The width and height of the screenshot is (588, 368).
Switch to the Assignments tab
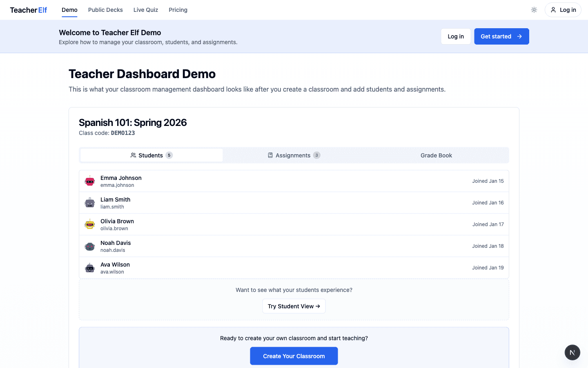coord(294,155)
